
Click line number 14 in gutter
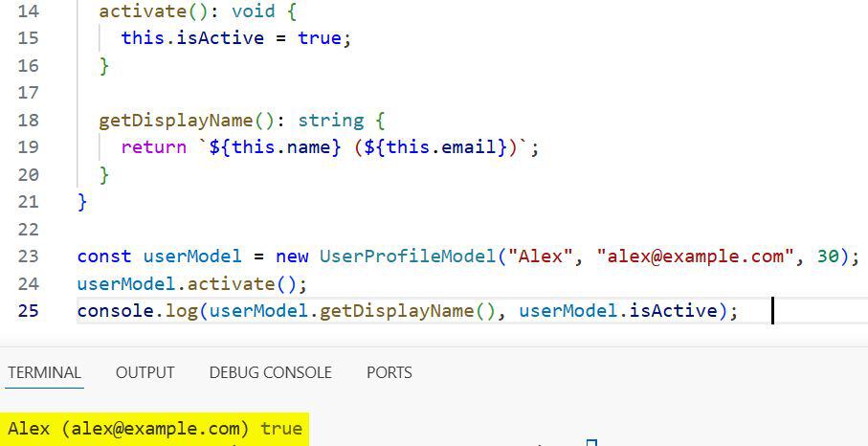pos(29,11)
